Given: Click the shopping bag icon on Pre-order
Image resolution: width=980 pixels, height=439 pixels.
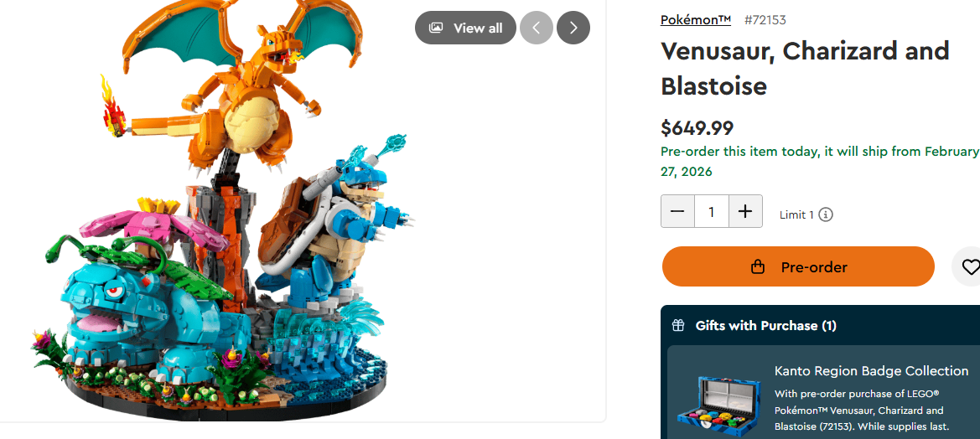Looking at the screenshot, I should coord(758,267).
